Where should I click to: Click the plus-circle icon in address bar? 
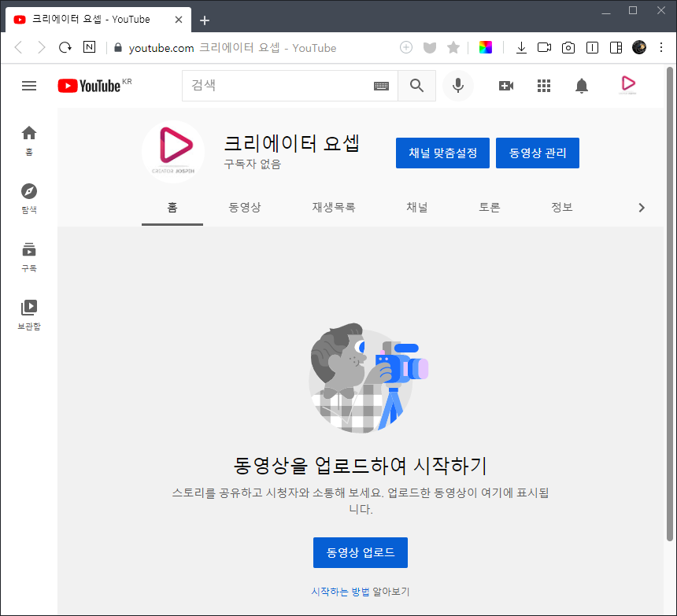pos(406,47)
